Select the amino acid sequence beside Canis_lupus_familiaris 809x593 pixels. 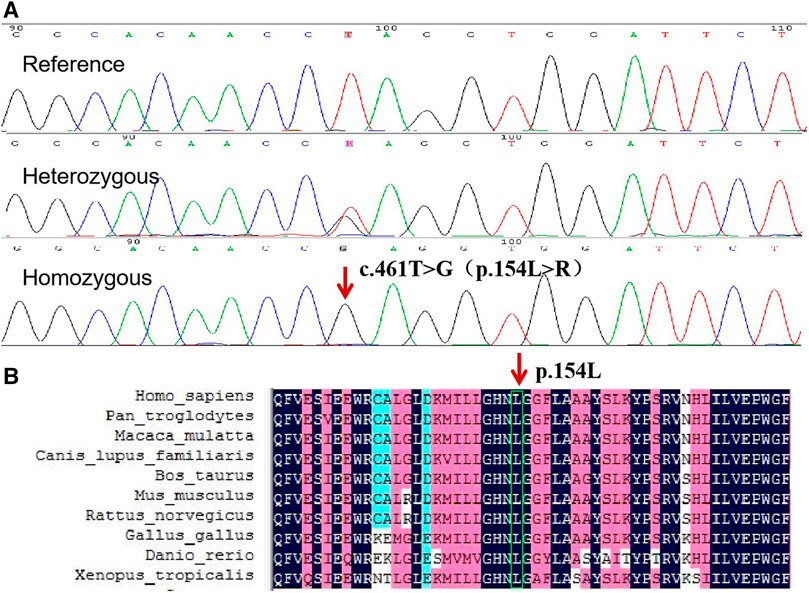click(531, 459)
